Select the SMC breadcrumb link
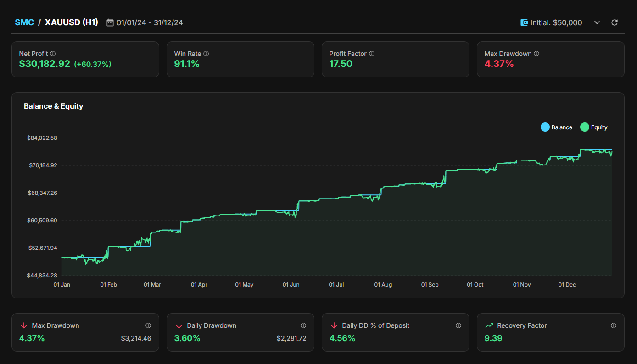 point(24,22)
